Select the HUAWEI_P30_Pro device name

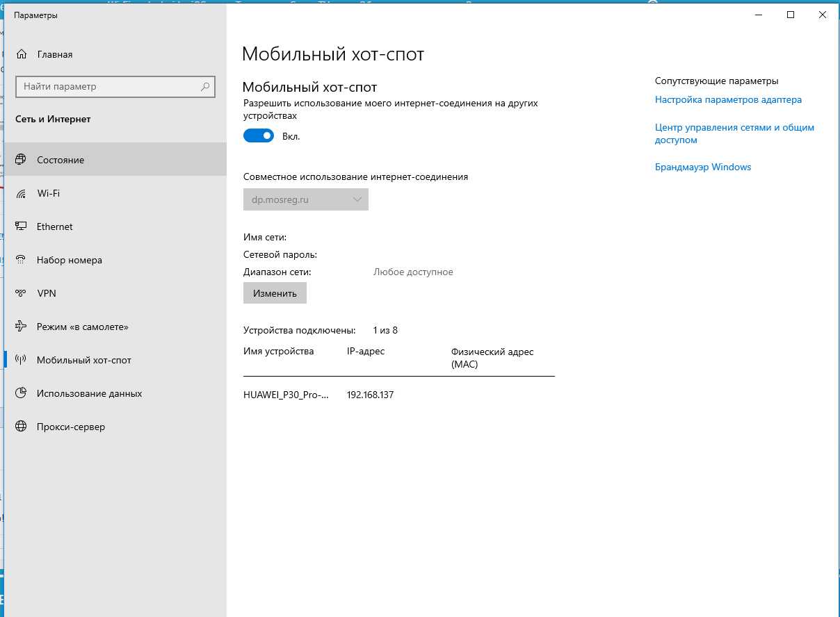pos(286,395)
